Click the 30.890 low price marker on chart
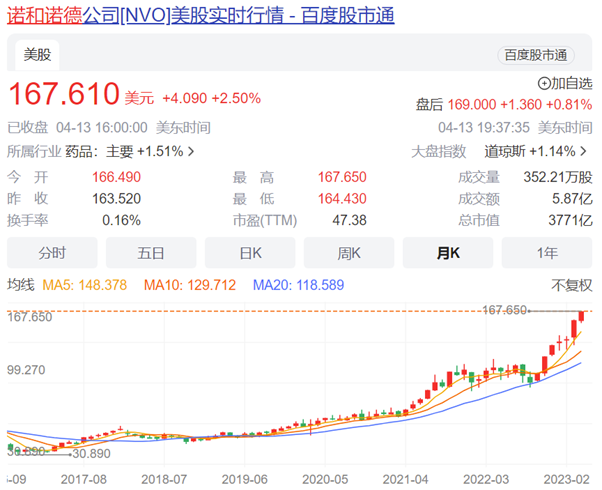 click(91, 454)
